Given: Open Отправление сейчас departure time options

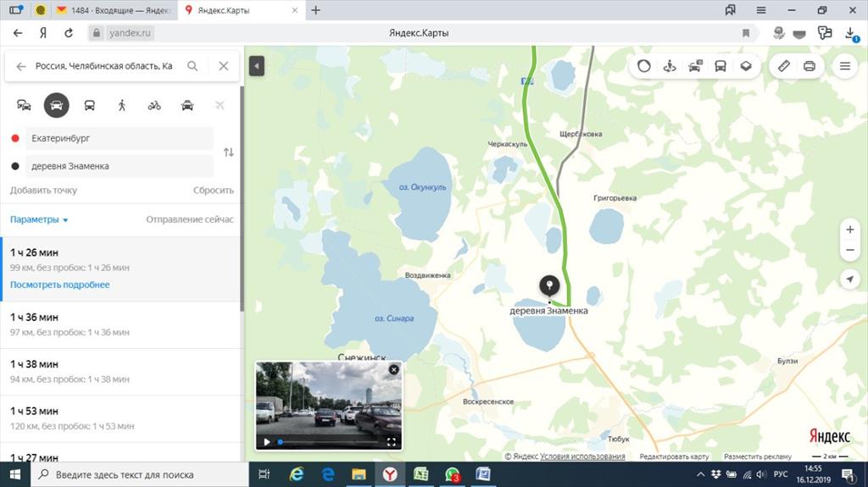Looking at the screenshot, I should (190, 219).
